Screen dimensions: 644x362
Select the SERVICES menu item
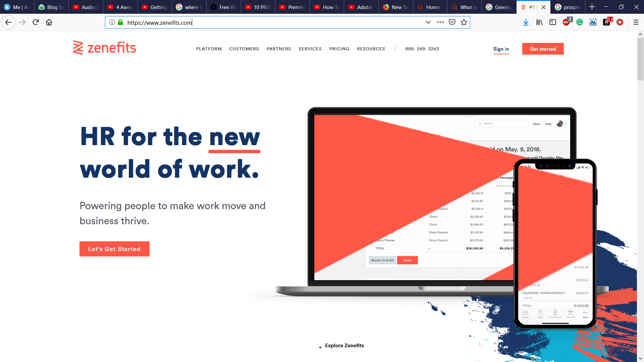tap(310, 49)
